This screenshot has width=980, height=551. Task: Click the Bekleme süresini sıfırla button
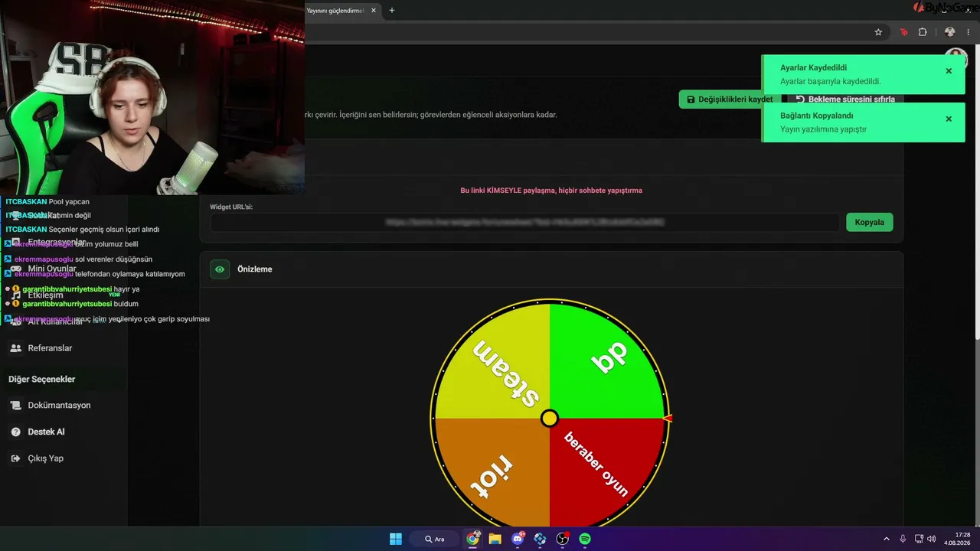[845, 99]
